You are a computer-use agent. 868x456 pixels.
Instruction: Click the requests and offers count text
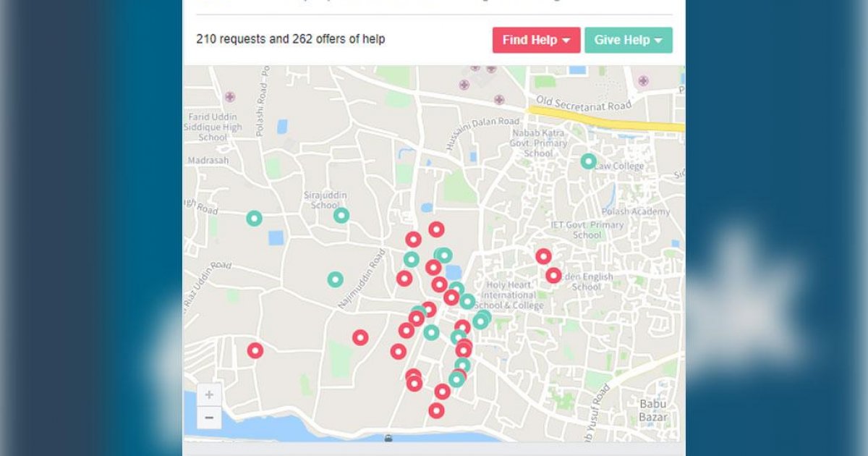pos(292,39)
